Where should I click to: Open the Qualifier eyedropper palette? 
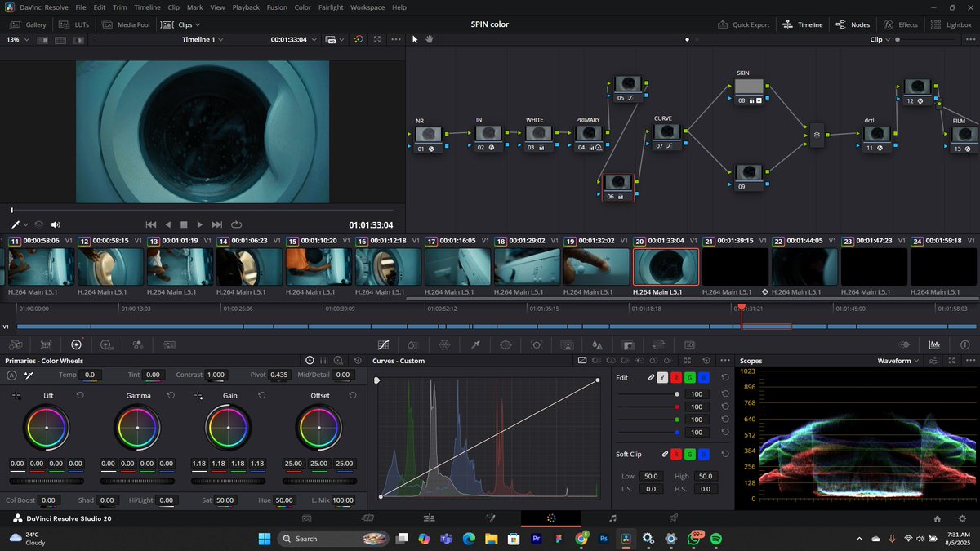pyautogui.click(x=475, y=345)
